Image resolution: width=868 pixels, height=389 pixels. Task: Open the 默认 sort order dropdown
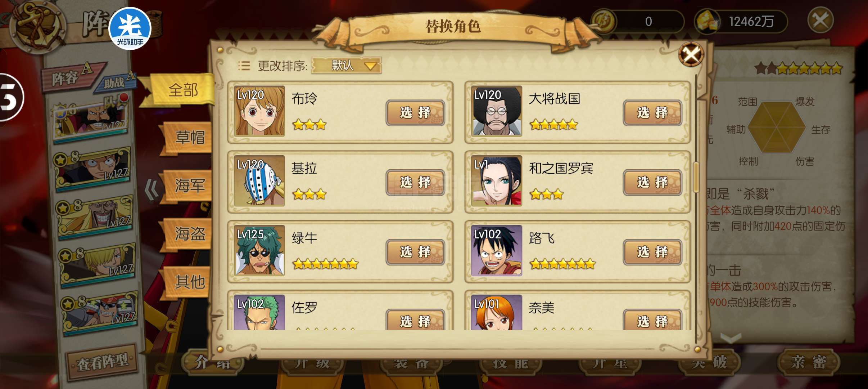(346, 66)
